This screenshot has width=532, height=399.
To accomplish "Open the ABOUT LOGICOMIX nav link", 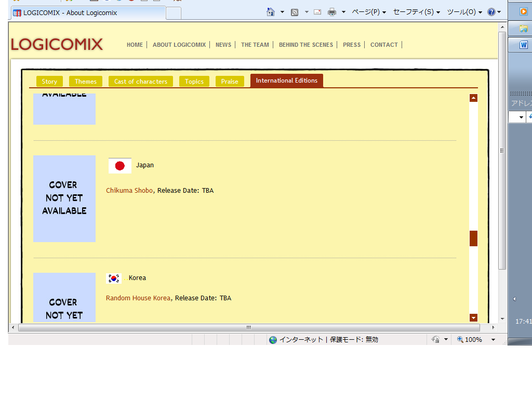I will point(179,45).
